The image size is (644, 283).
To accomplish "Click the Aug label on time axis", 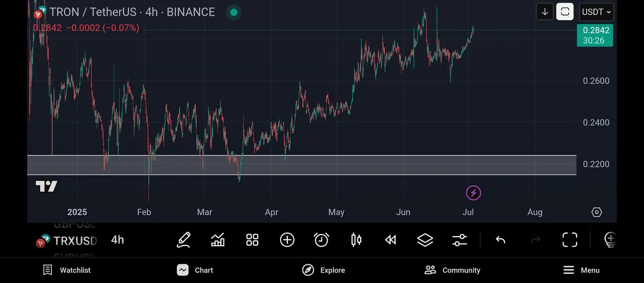I will point(535,212).
